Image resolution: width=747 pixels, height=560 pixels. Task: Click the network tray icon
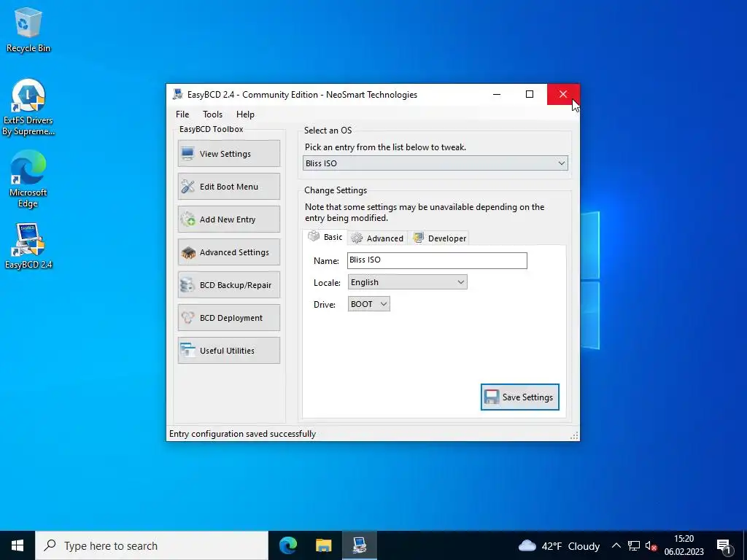(634, 545)
